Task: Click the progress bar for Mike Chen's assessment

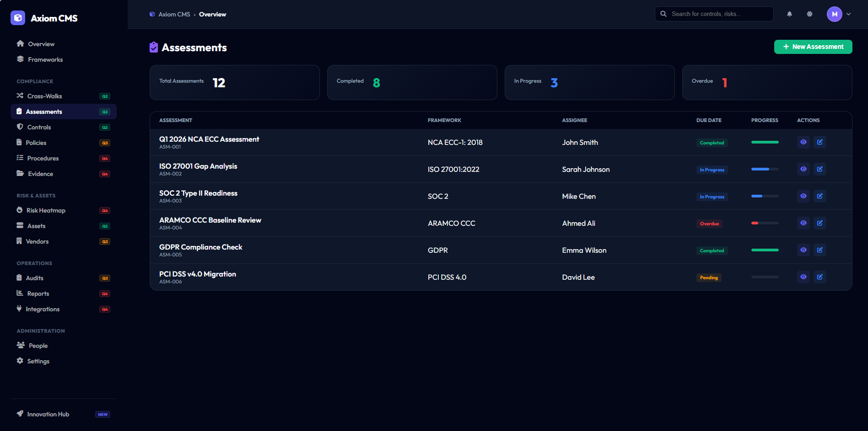Action: coord(765,196)
